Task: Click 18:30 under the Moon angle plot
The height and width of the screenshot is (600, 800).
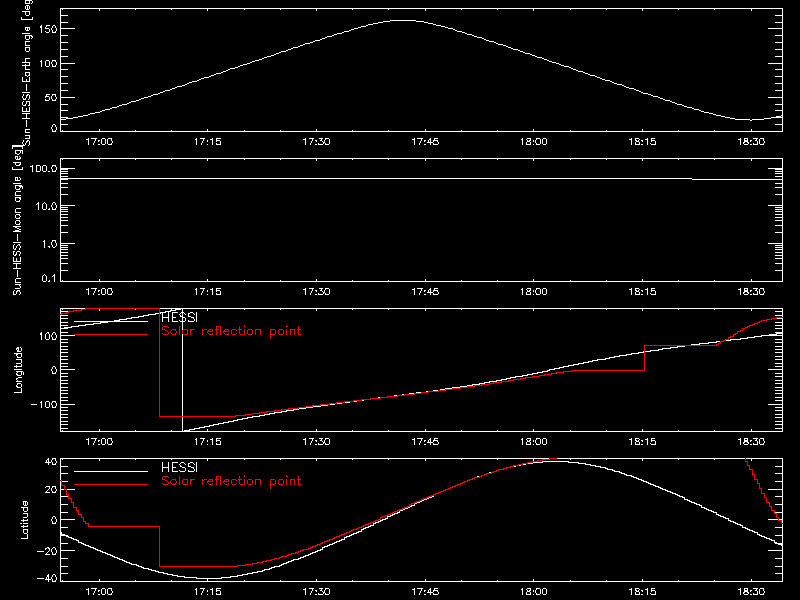Action: pyautogui.click(x=751, y=292)
